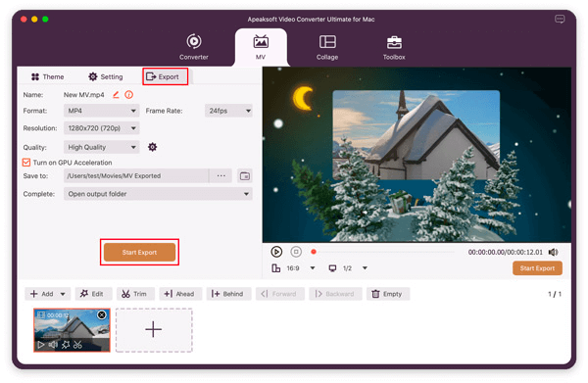Expand the Format MP4 dropdown
Image resolution: width=588 pixels, height=383 pixels.
pos(101,111)
